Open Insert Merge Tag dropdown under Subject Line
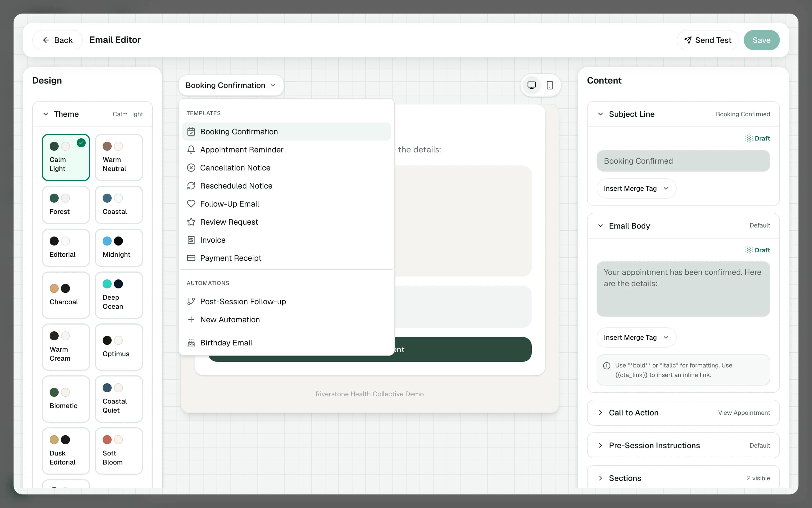812x508 pixels. [636, 189]
